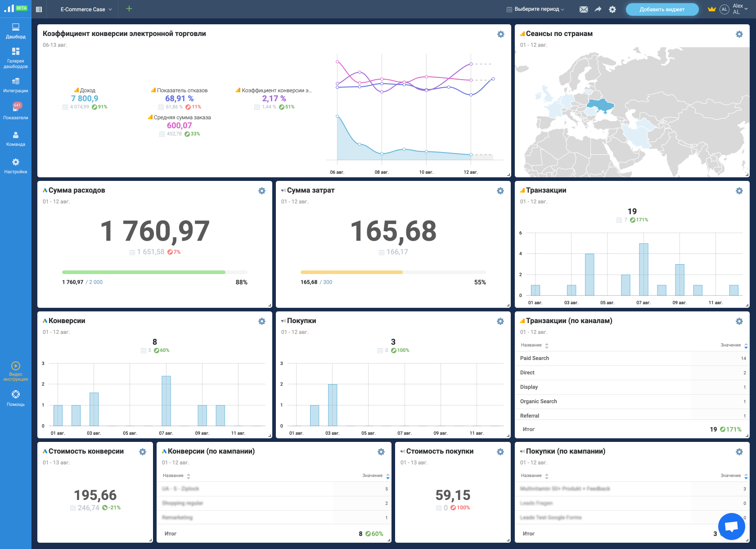Open settings gear of Транзакции widget
Viewport: 756px width, 549px height.
[739, 191]
